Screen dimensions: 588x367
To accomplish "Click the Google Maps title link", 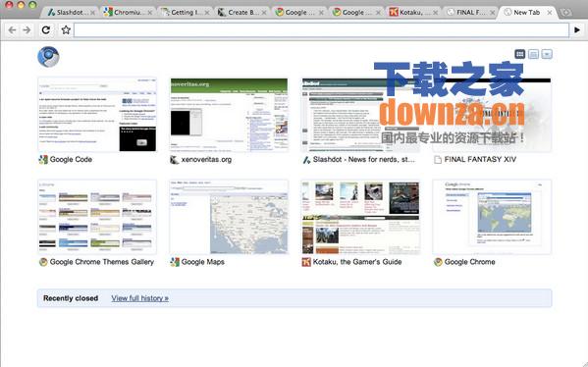I will pos(203,262).
